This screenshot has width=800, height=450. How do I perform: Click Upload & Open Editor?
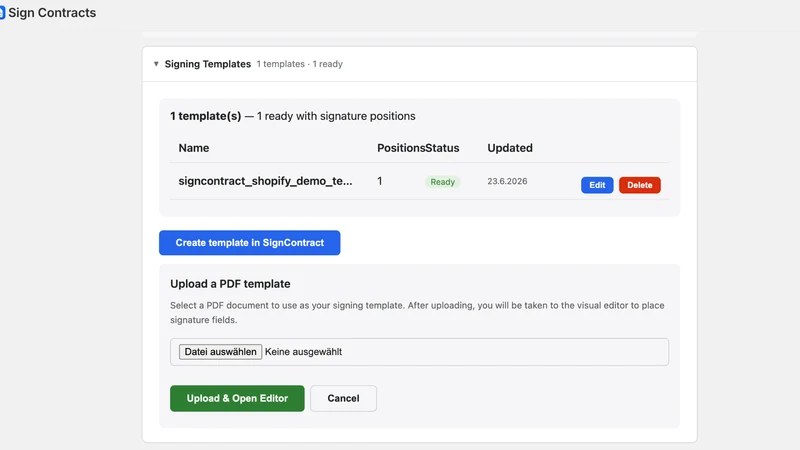(x=237, y=398)
